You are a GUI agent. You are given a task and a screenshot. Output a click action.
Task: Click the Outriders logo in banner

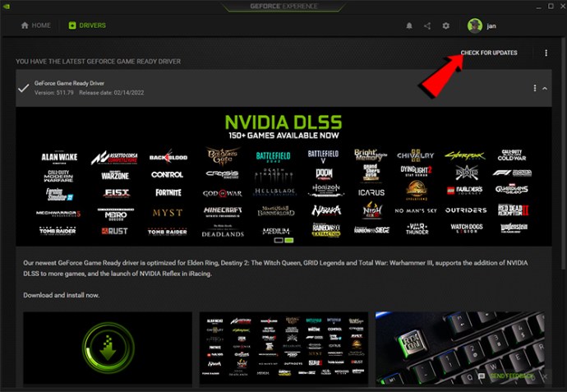[466, 210]
